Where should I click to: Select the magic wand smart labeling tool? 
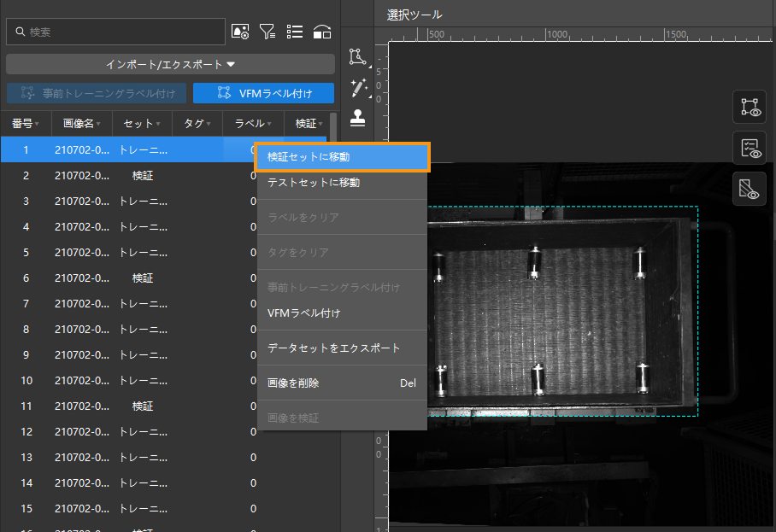pos(358,88)
